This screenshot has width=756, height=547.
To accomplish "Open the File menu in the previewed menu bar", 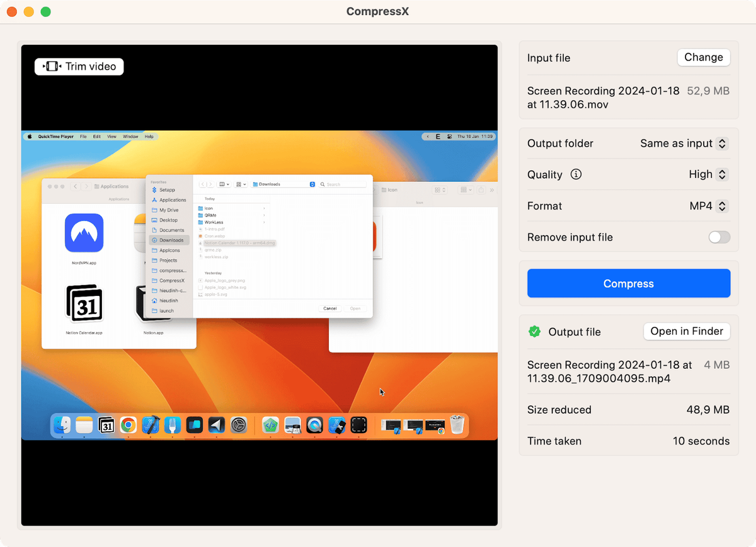I will pos(83,137).
